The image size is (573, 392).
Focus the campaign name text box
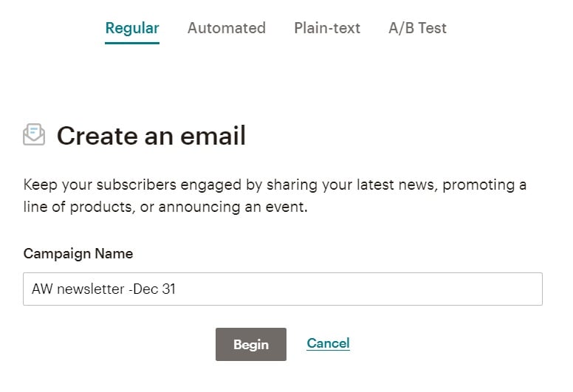pyautogui.click(x=282, y=289)
